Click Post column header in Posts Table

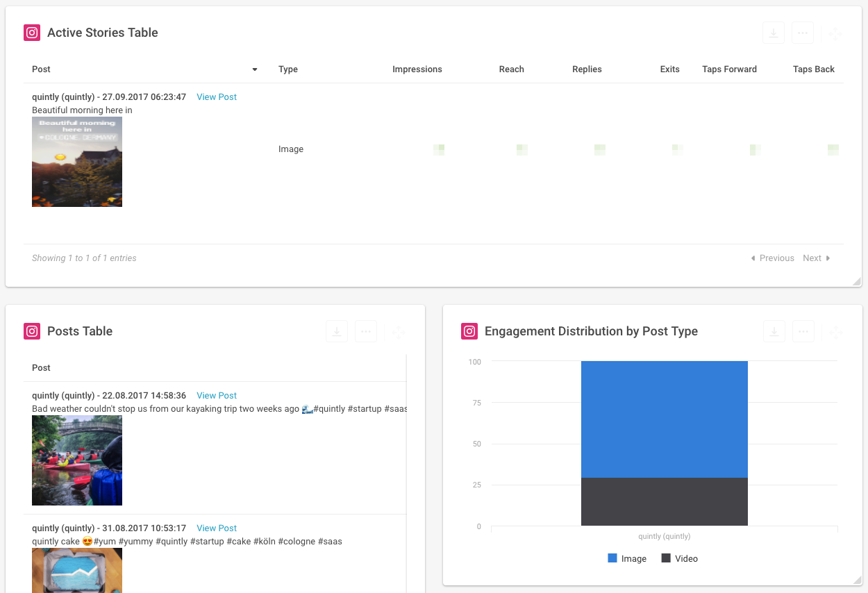click(x=42, y=368)
